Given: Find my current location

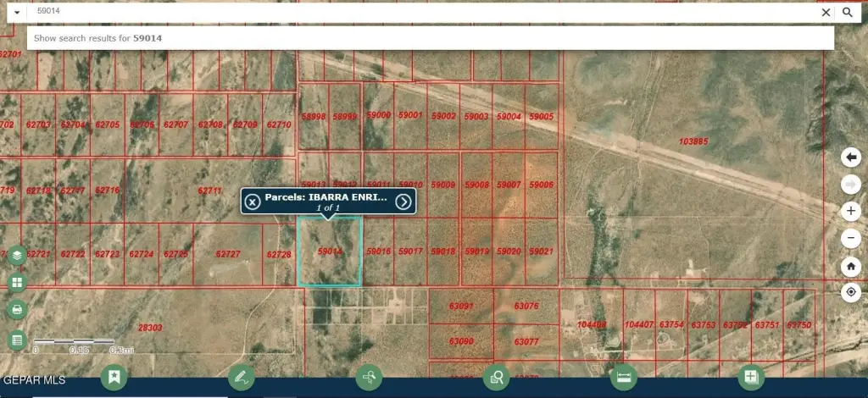Looking at the screenshot, I should [x=852, y=292].
